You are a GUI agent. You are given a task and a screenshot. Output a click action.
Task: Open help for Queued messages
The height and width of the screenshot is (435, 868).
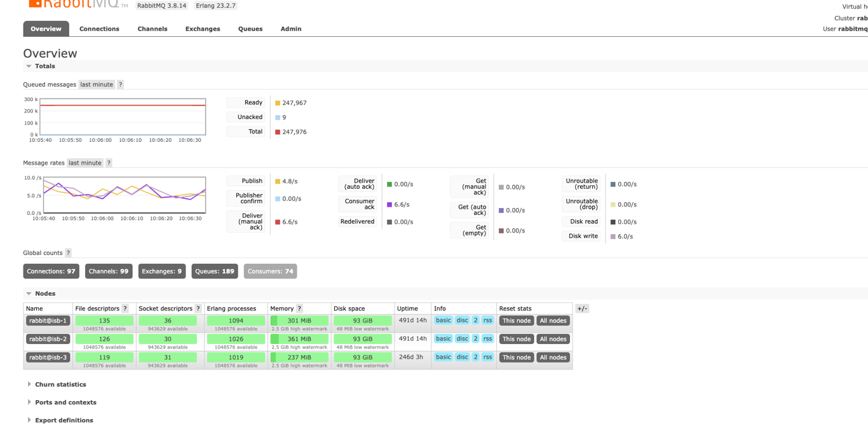tap(120, 85)
